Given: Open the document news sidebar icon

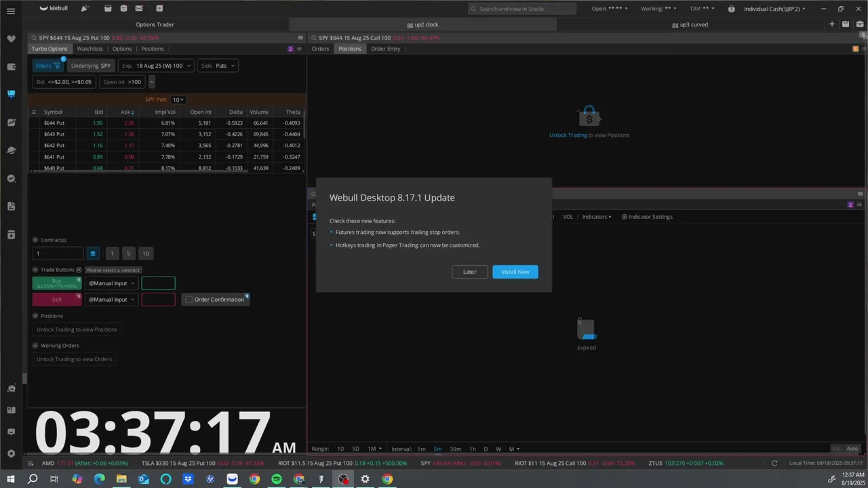Looking at the screenshot, I should (11, 206).
